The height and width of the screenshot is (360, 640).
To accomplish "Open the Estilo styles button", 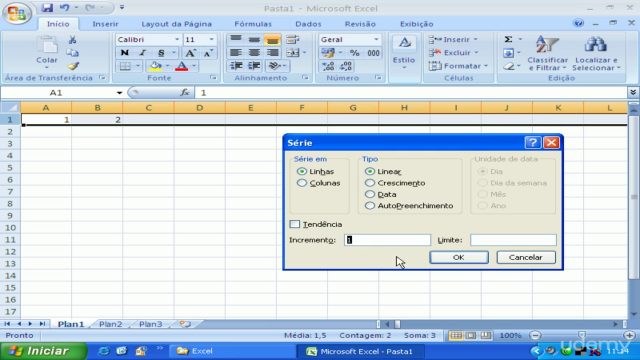I will coord(404,53).
